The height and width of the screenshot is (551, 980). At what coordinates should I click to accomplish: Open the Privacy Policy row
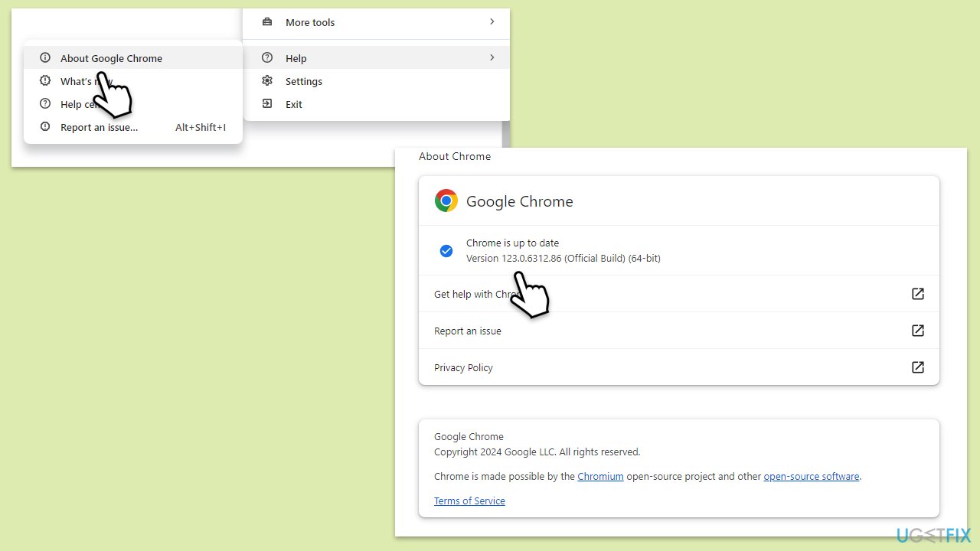679,367
